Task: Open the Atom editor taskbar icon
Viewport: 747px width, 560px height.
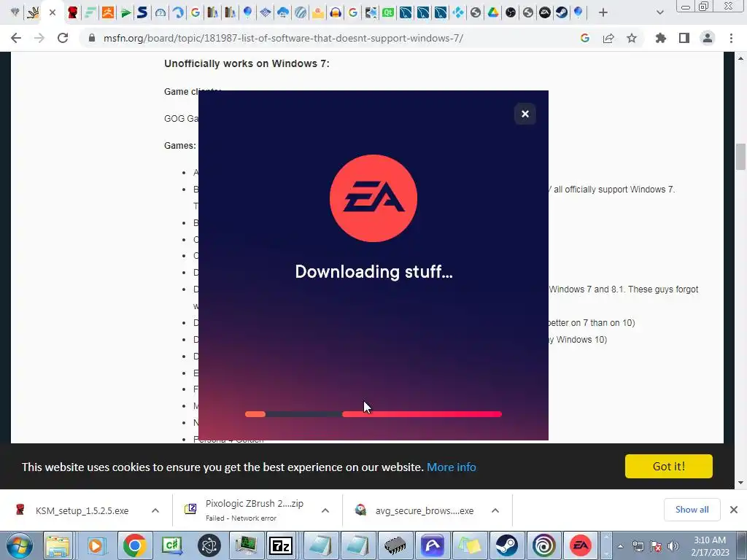Action: pyautogui.click(x=209, y=545)
